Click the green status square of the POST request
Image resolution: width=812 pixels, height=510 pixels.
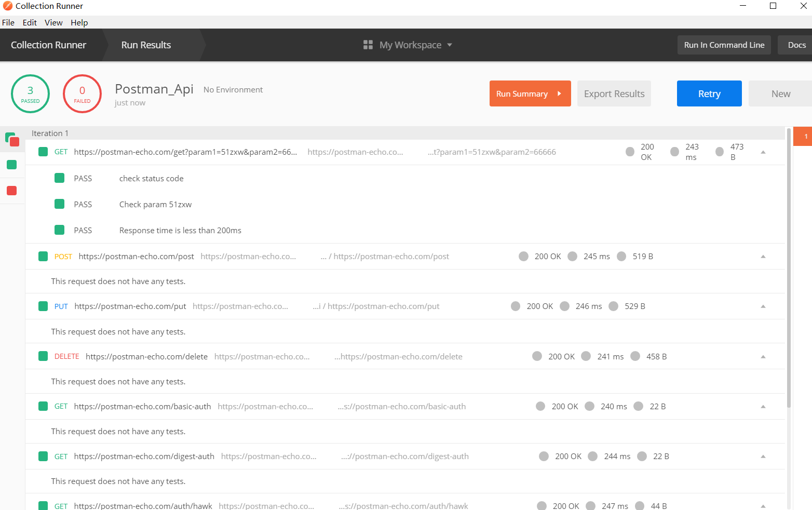point(44,256)
